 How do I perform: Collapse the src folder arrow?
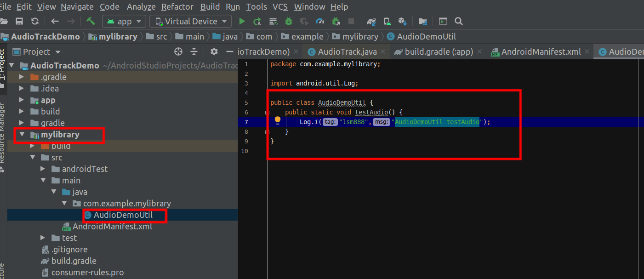pyautogui.click(x=32, y=157)
